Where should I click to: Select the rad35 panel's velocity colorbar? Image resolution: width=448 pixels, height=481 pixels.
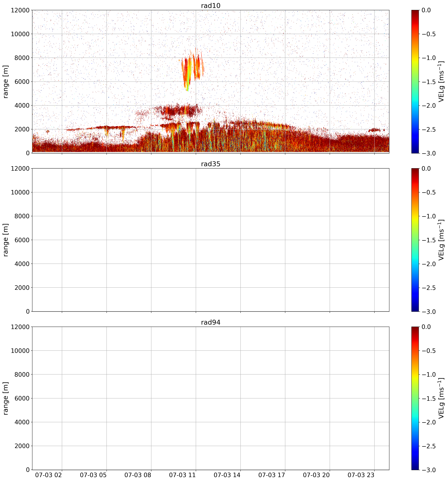click(415, 240)
